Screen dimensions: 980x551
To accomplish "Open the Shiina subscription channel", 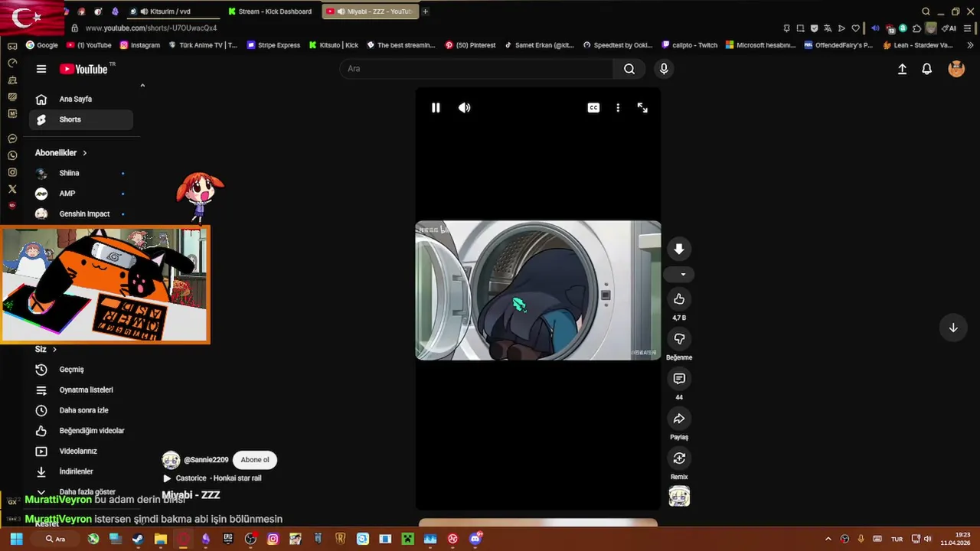I will [x=81, y=173].
